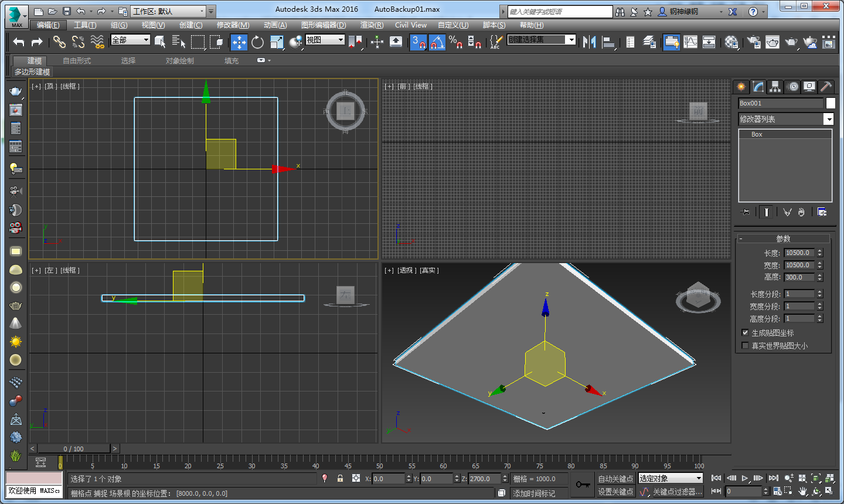Click the 长度 value field
The height and width of the screenshot is (504, 844).
click(x=799, y=253)
